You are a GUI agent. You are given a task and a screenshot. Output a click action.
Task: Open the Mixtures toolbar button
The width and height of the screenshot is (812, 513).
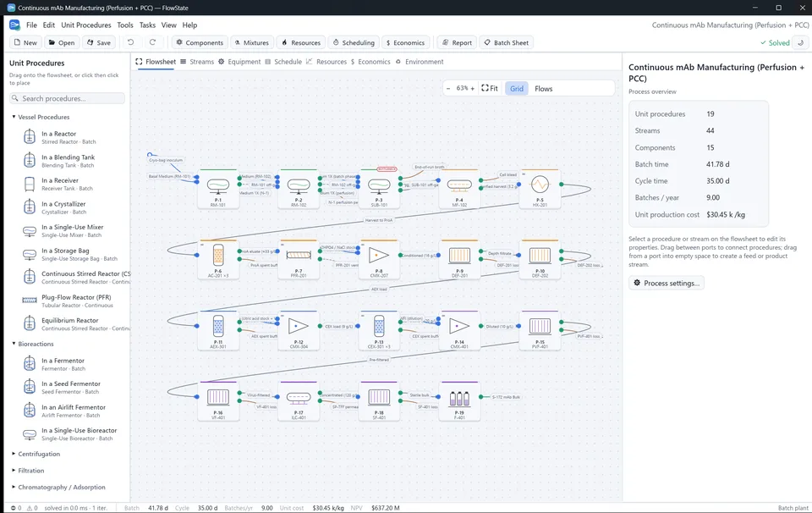click(x=252, y=42)
